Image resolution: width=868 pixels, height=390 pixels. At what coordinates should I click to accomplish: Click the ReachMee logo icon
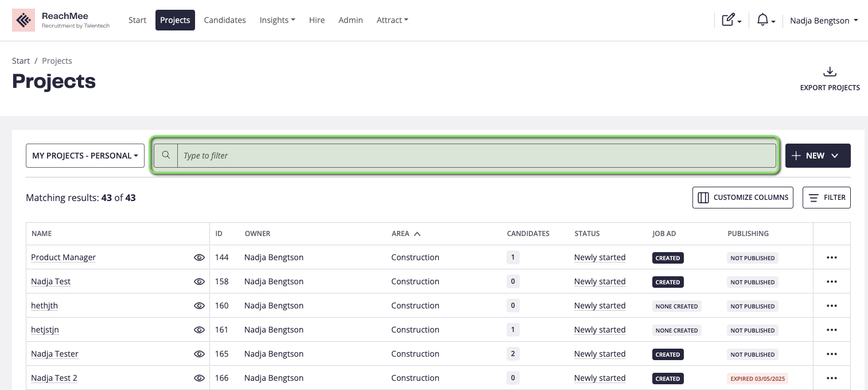pos(24,20)
